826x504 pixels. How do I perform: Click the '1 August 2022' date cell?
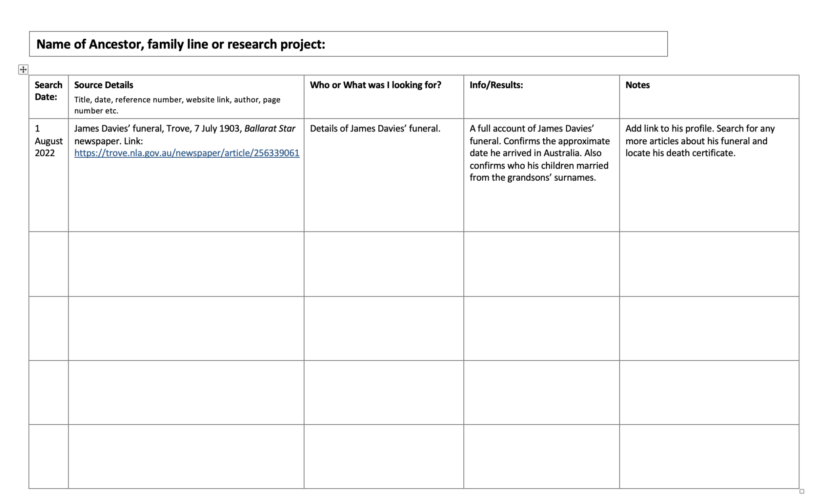[48, 141]
